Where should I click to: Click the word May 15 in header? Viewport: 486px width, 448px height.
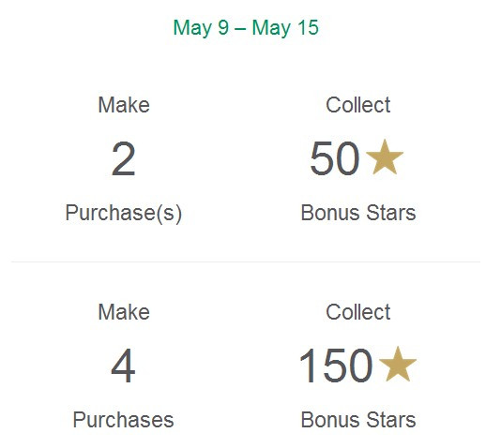coord(285,28)
